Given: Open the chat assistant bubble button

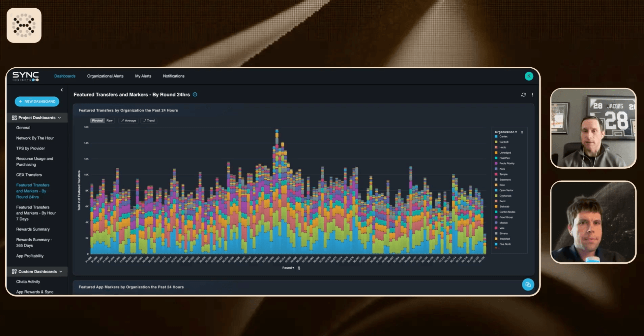Looking at the screenshot, I should (528, 285).
